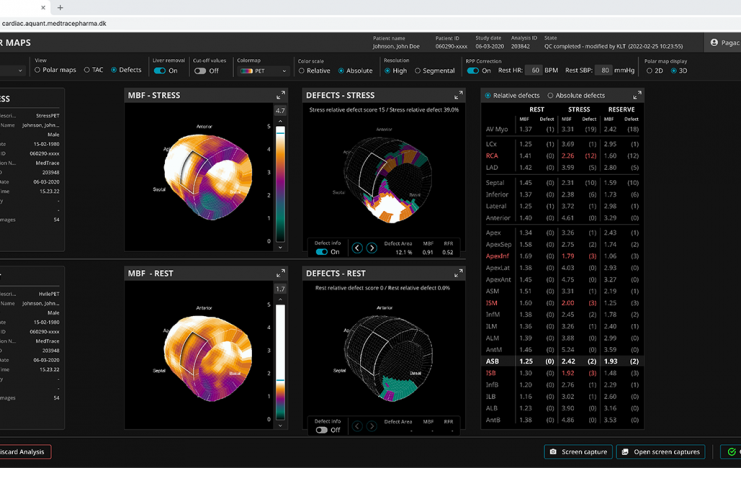Select the Septal row in table

click(562, 182)
